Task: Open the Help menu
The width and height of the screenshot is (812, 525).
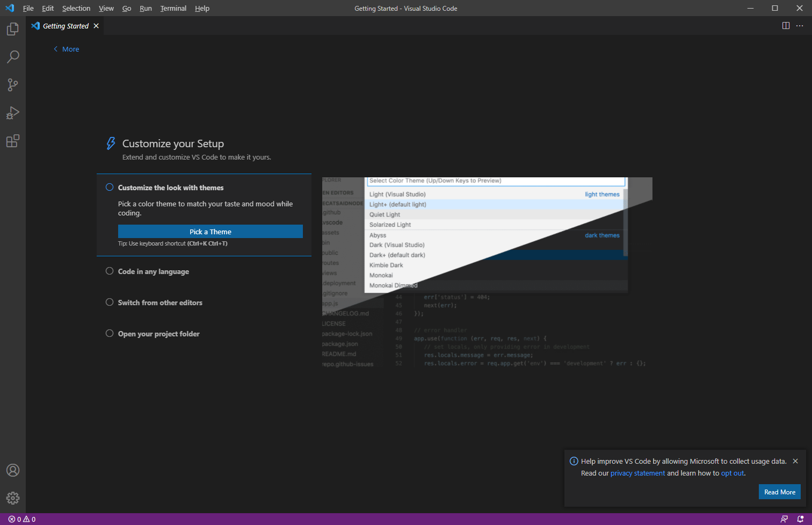Action: [x=202, y=8]
